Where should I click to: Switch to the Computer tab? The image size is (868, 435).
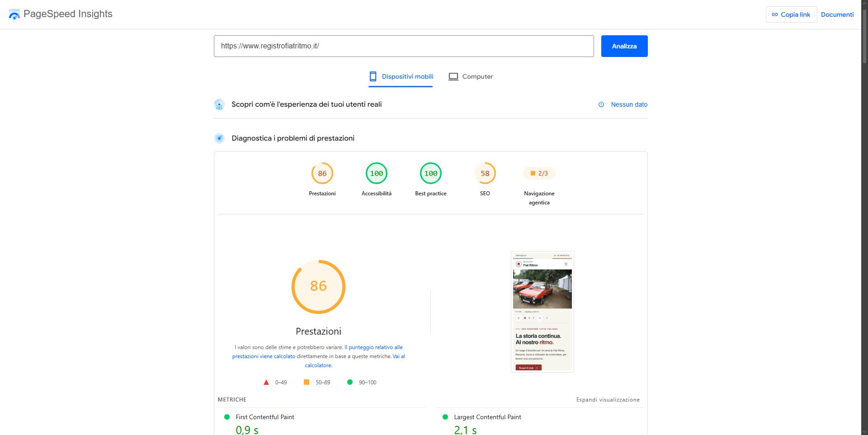(x=471, y=76)
